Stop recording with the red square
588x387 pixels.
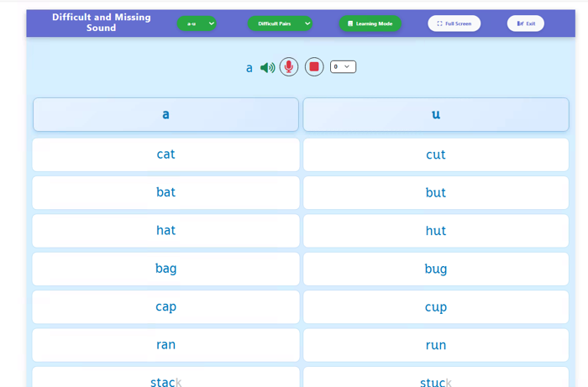pos(314,67)
